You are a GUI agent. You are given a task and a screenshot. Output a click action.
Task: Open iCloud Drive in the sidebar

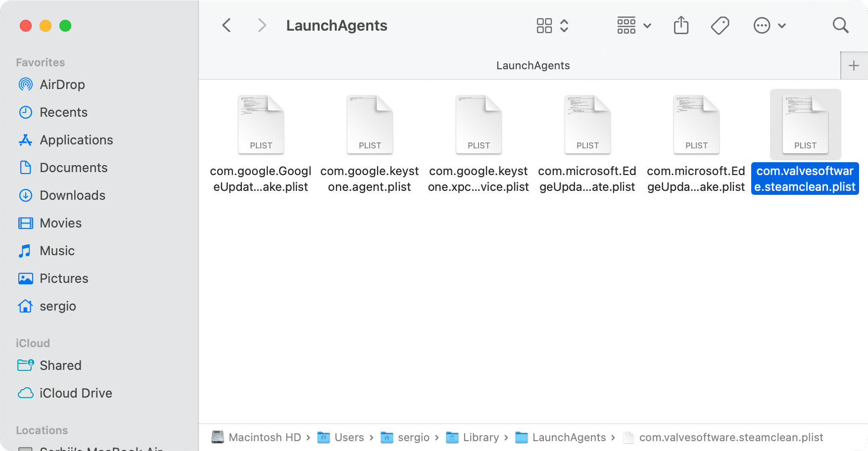pos(75,393)
